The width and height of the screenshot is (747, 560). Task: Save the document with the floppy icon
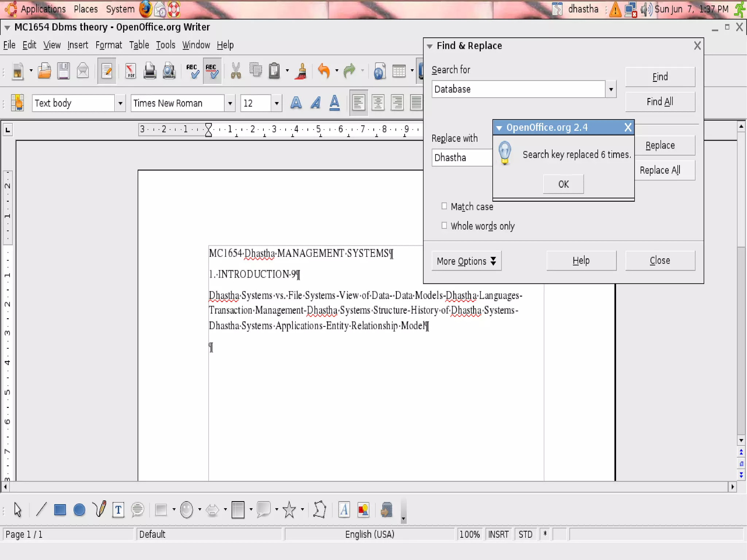(63, 71)
